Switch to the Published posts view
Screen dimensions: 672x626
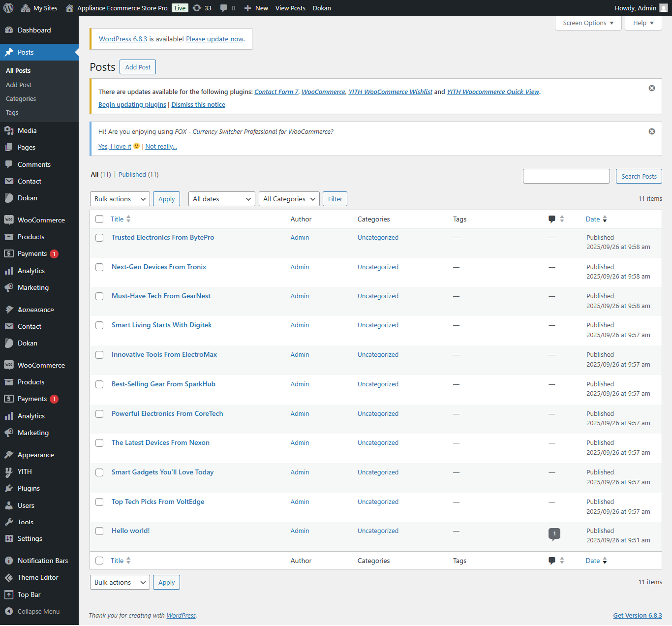tap(132, 174)
